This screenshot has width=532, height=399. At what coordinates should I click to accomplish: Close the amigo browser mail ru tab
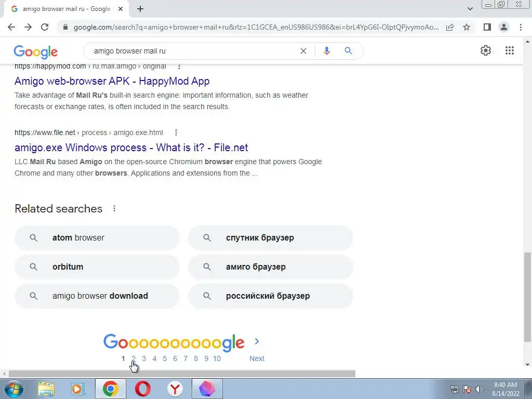click(x=121, y=9)
